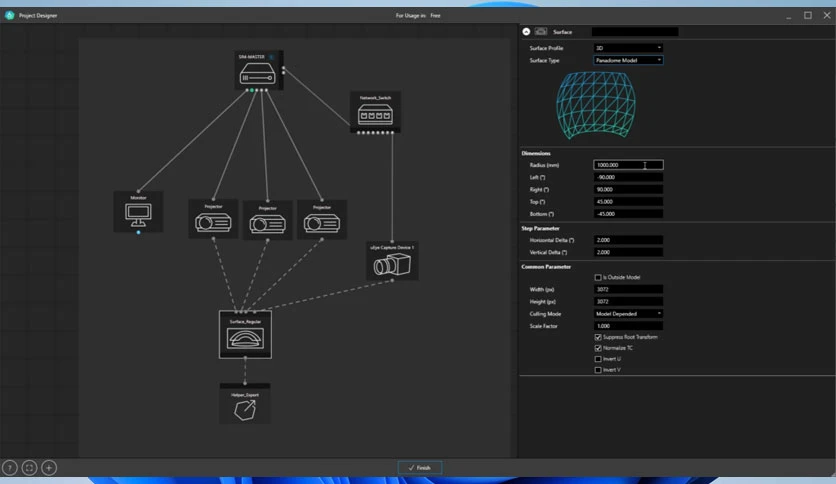Select the Monitor node
Screen dimensions: 836x484
click(x=138, y=212)
